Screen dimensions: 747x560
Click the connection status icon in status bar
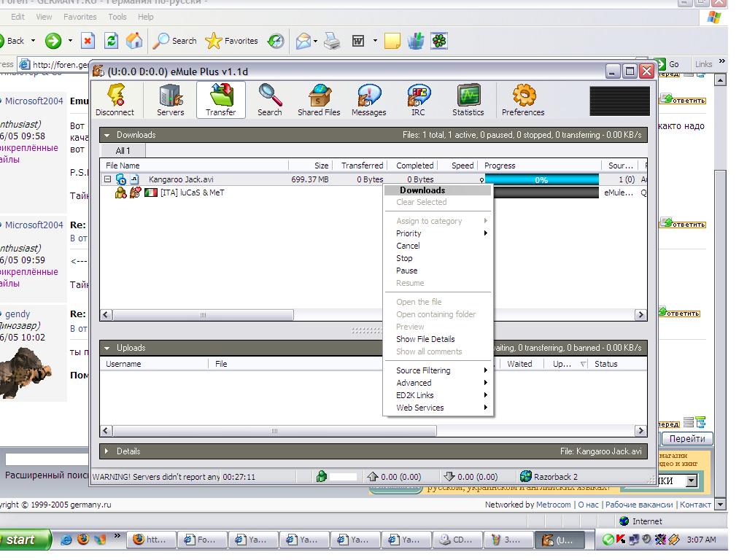(322, 476)
